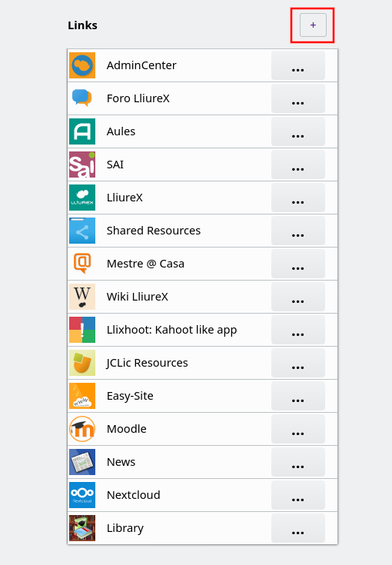Select the JCLic Resources link label
Image resolution: width=392 pixels, height=565 pixels.
(x=147, y=363)
